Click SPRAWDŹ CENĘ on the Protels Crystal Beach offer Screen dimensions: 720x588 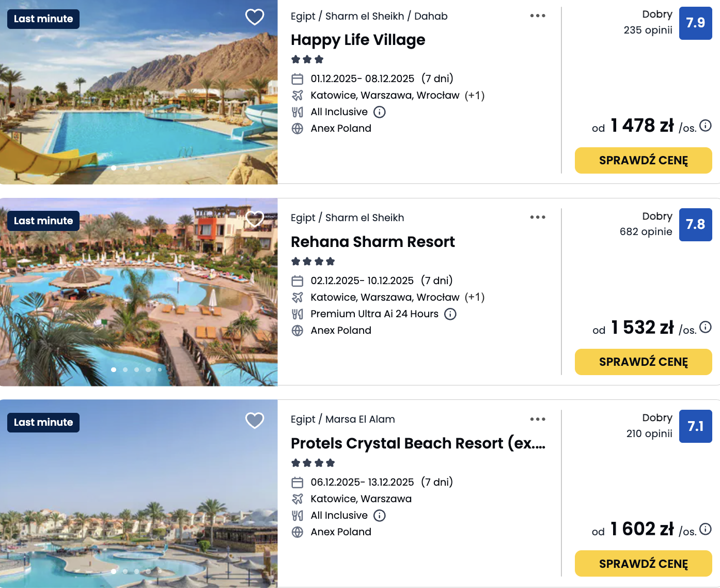(643, 564)
